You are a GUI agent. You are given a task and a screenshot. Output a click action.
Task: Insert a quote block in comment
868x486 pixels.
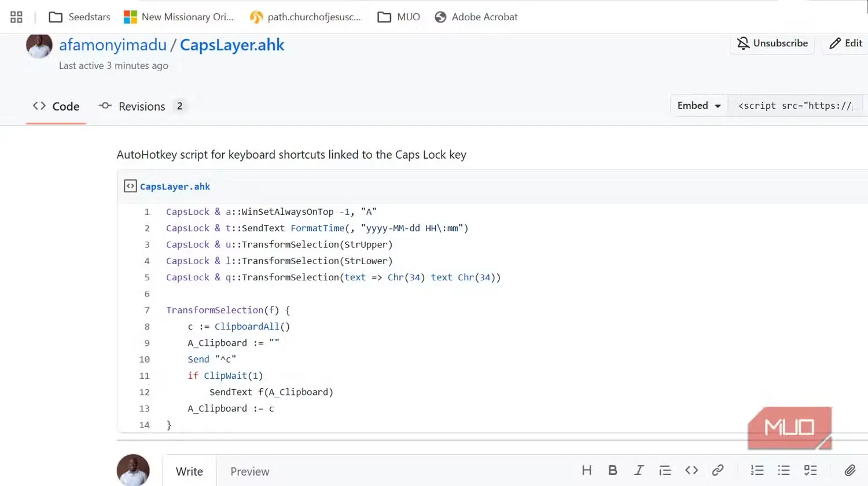665,470
